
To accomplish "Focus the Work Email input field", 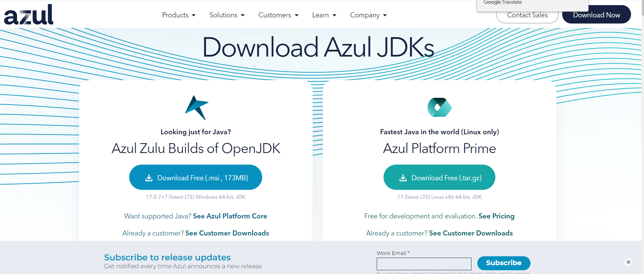I will click(424, 264).
